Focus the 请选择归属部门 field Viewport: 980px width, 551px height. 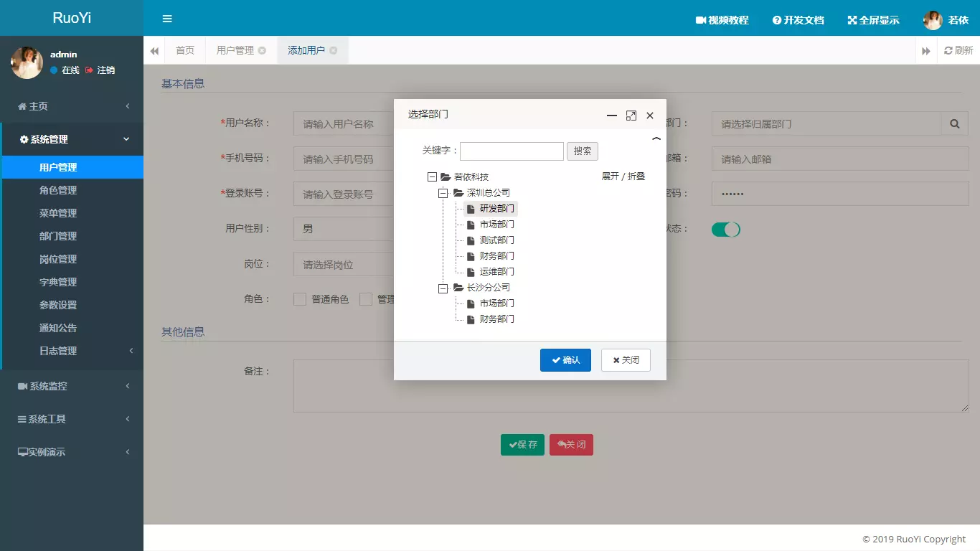click(826, 123)
